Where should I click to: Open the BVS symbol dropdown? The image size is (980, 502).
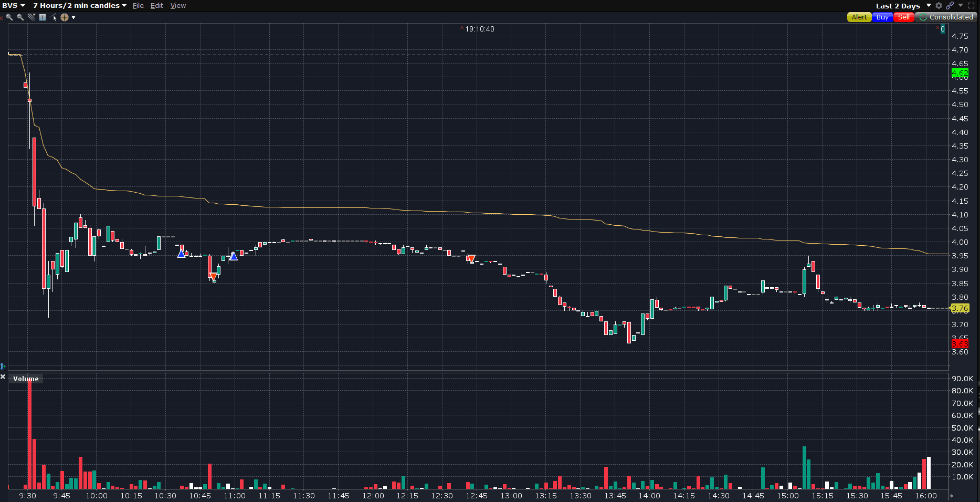tap(14, 5)
